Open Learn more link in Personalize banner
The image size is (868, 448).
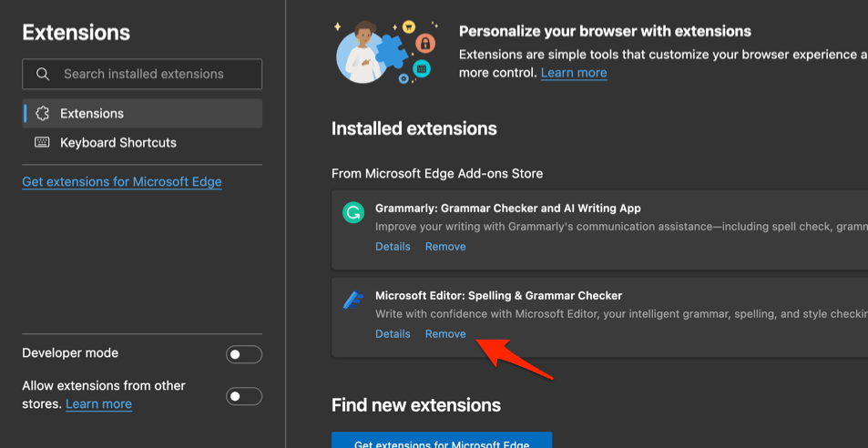coord(574,73)
